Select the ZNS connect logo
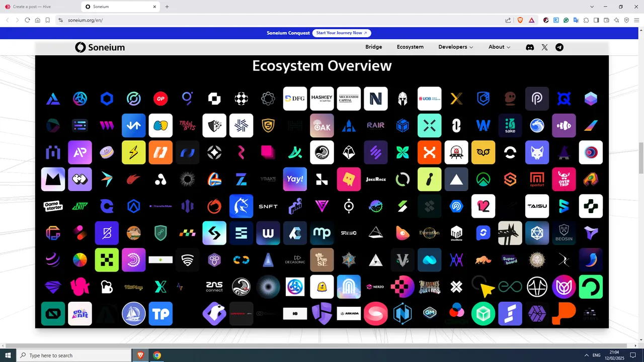The width and height of the screenshot is (644, 362). pyautogui.click(x=214, y=287)
